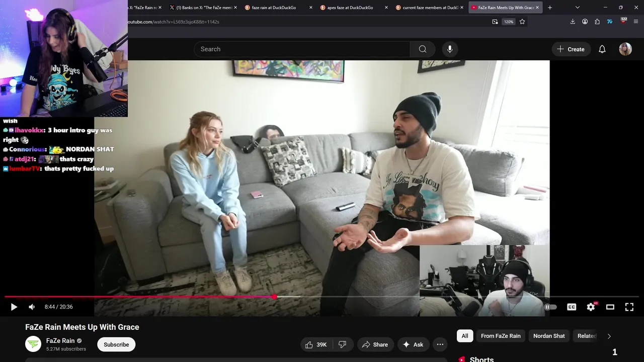Viewport: 644px width, 362px height.
Task: Open a new browser tab
Action: point(550,8)
